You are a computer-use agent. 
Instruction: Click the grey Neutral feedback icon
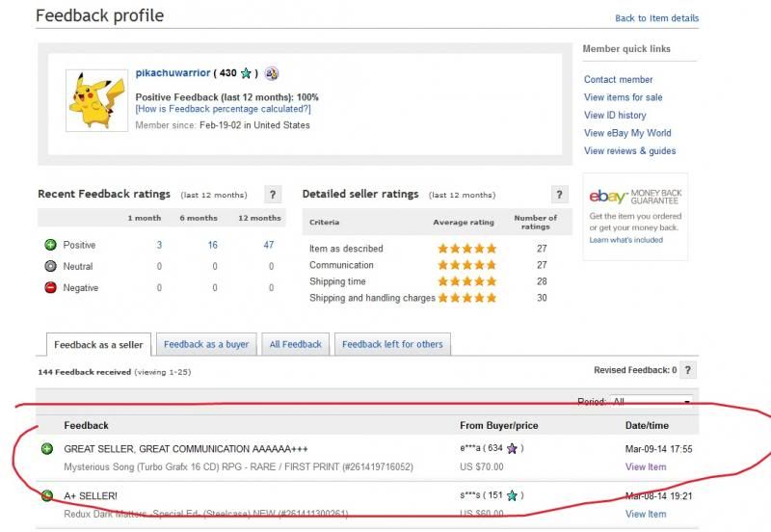[50, 266]
